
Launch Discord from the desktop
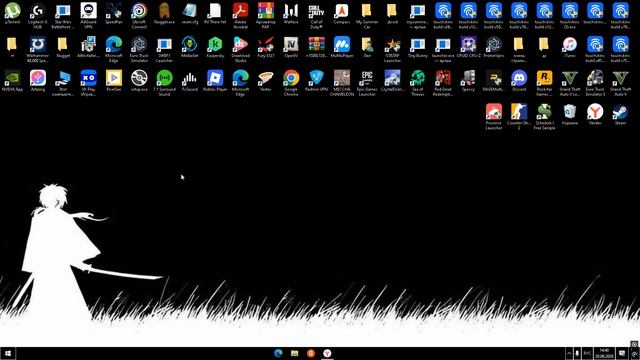pos(519,81)
